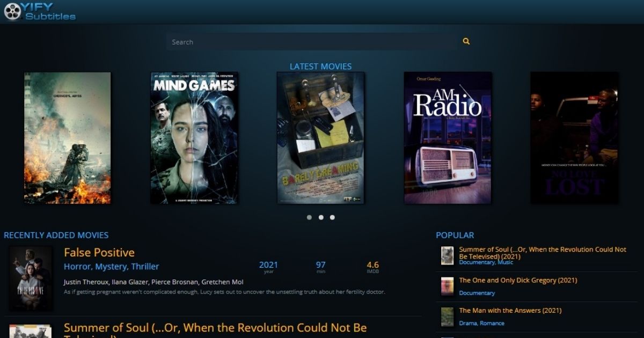The height and width of the screenshot is (338, 644).
Task: Open the AM Radio movie poster
Action: (x=447, y=138)
